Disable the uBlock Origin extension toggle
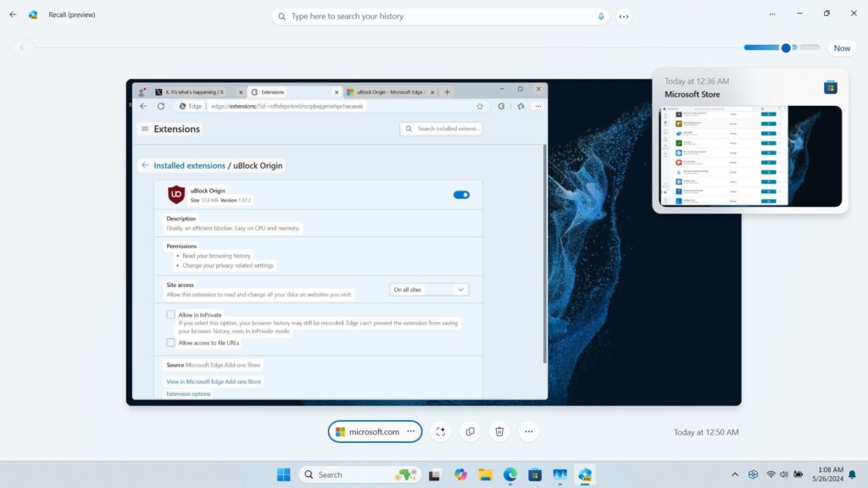 460,194
